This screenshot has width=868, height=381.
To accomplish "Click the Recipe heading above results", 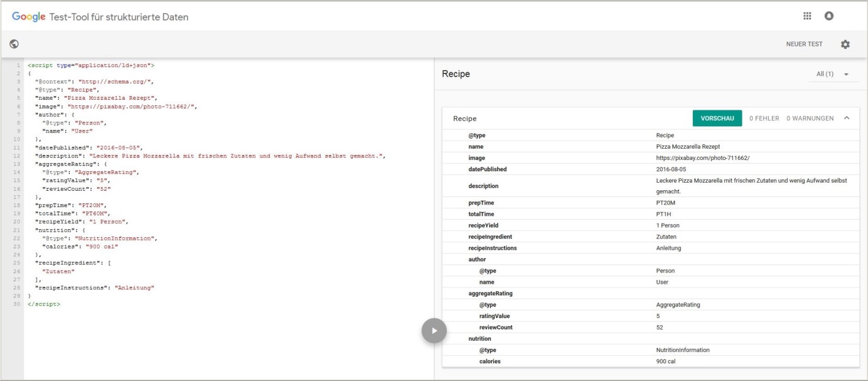I will pos(456,74).
